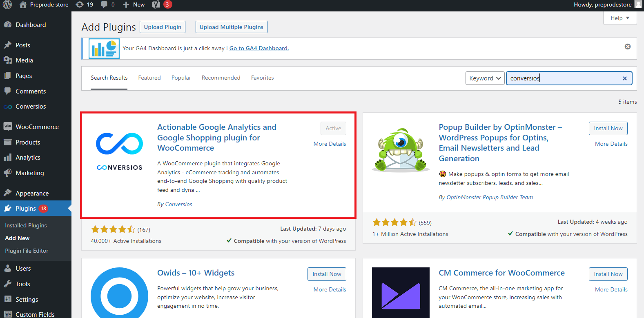Viewport: 644px width, 318px height.
Task: Switch to the Favorites tab
Action: [263, 78]
